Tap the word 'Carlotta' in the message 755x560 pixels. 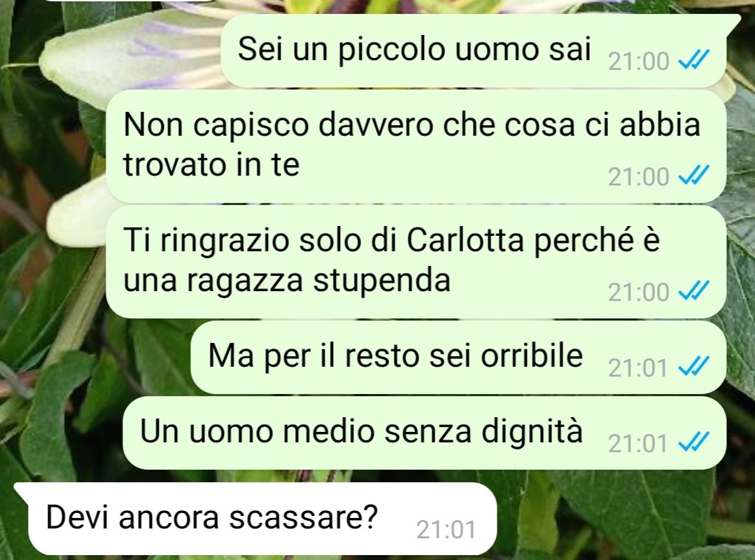click(465, 239)
